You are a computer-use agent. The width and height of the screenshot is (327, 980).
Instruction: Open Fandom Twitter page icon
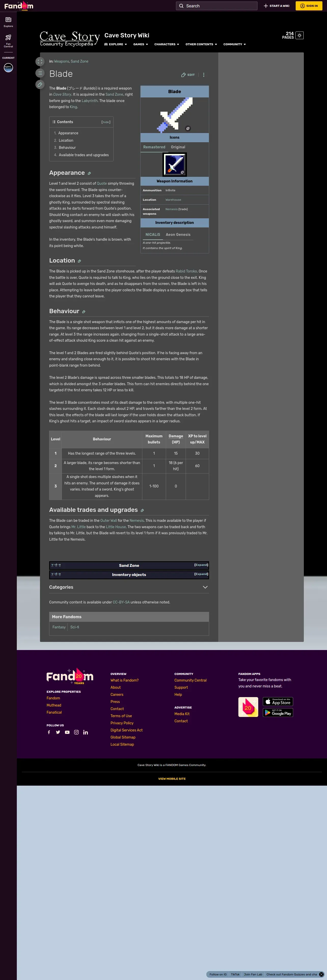pos(58,732)
